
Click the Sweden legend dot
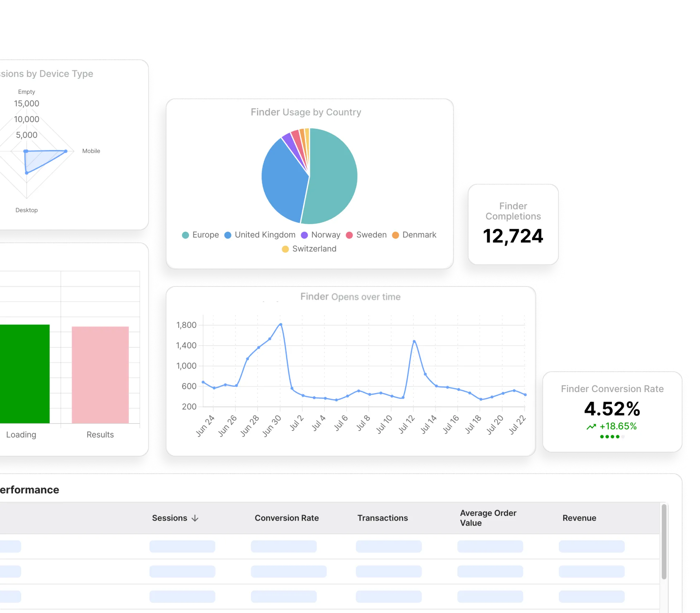349,235
